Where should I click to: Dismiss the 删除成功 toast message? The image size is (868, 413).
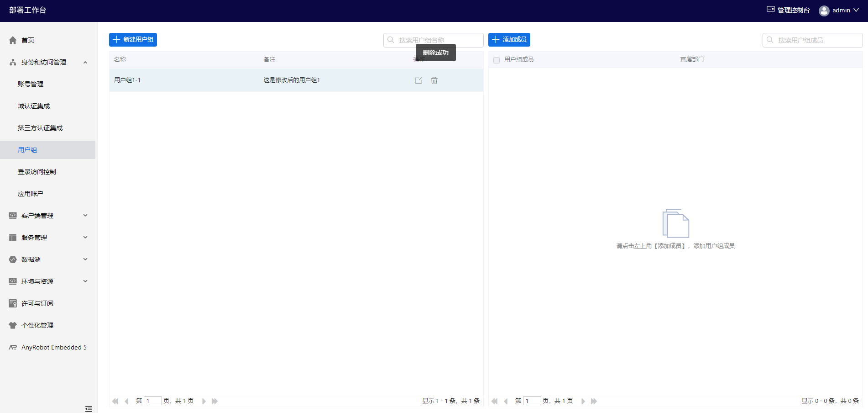click(436, 53)
